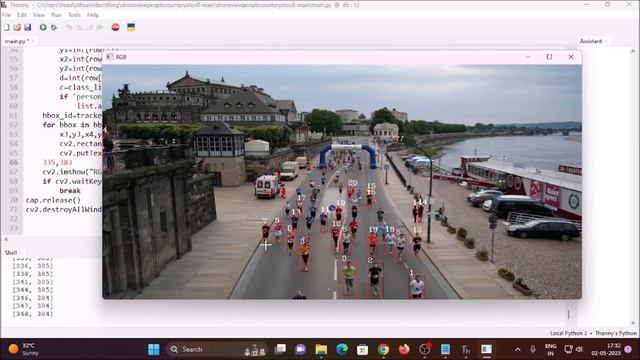640x360 pixels.
Task: Open the clock showing 17:32 02-05-2023
Action: click(606, 349)
